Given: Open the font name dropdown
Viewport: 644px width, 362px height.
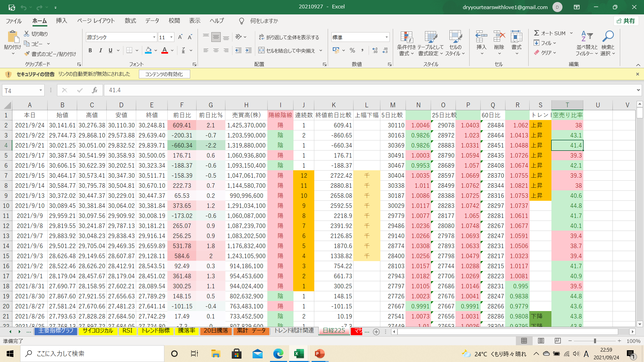Looking at the screenshot, I should coord(154,37).
